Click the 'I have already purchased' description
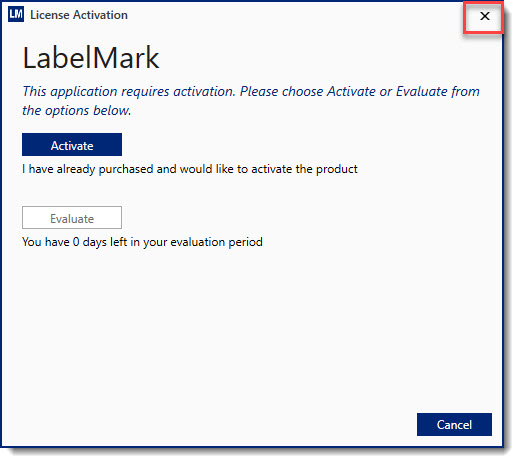Image resolution: width=519 pixels, height=463 pixels. [x=190, y=169]
